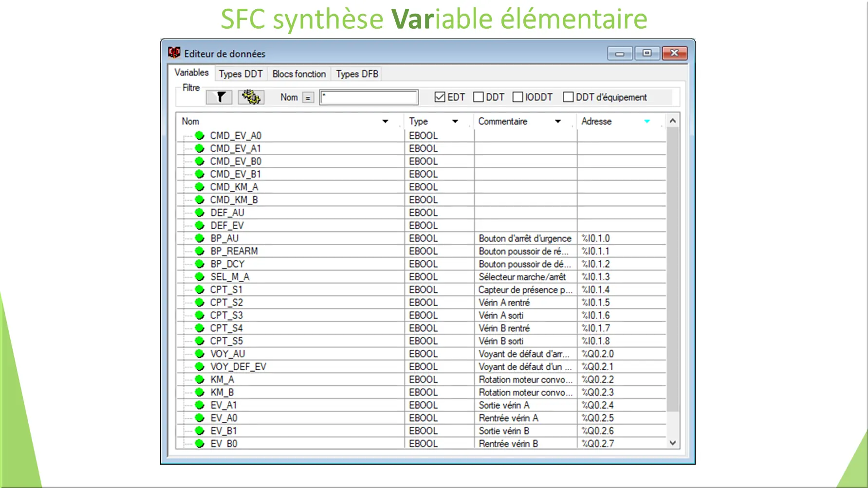This screenshot has width=868, height=488.
Task: Activate the filter funnel icon
Action: (219, 97)
